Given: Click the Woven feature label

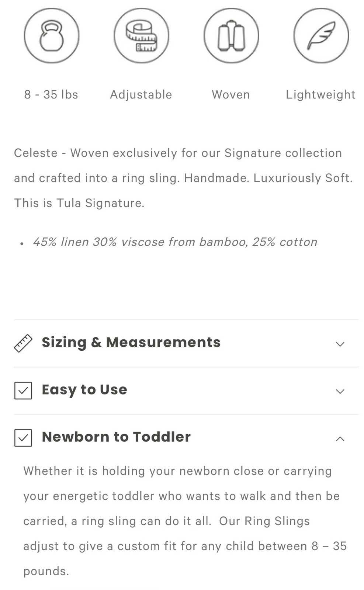Looking at the screenshot, I should click(231, 95).
